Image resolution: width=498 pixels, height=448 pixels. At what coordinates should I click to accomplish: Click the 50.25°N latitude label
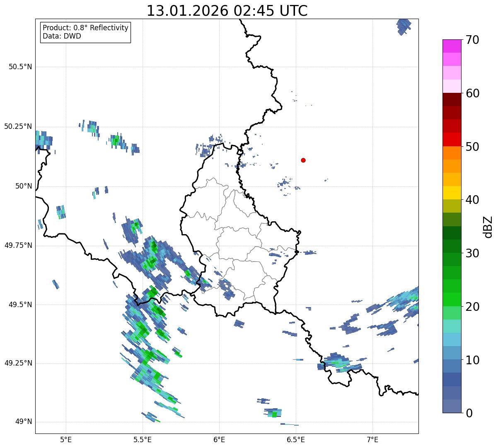coord(18,126)
